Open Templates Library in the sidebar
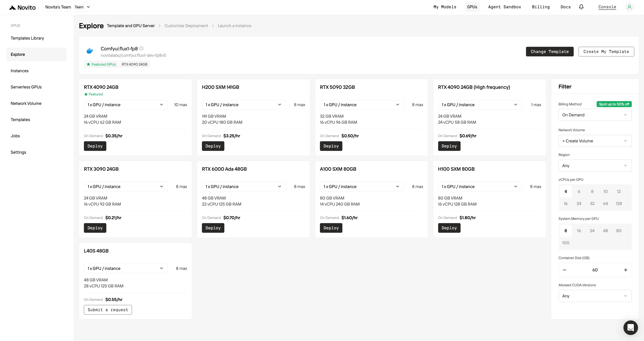644x341 pixels. (37, 38)
